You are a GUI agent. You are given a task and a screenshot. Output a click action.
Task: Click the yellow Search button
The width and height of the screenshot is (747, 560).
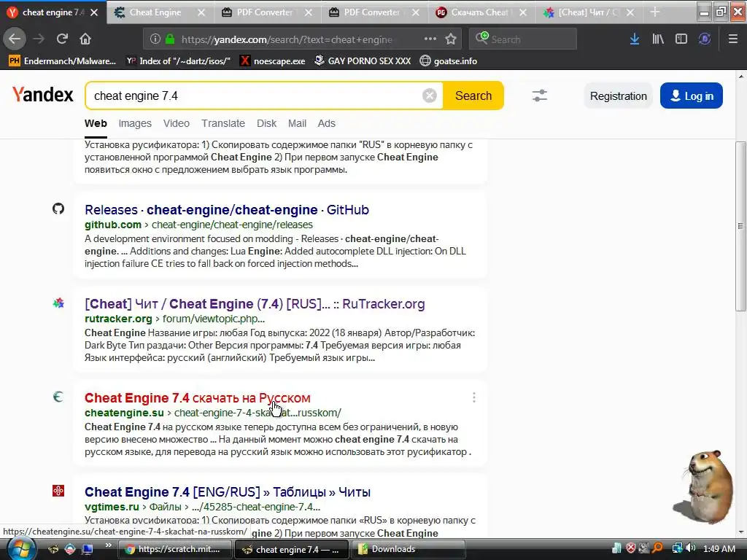(473, 96)
